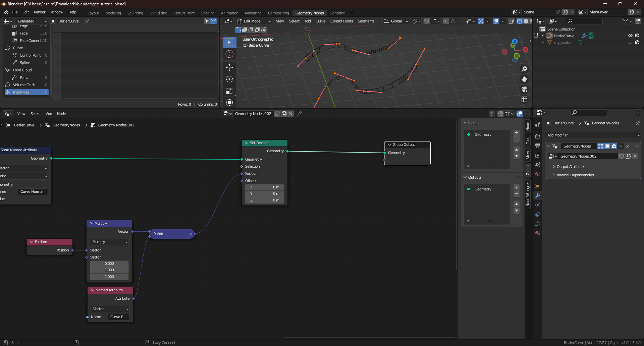Open the Edit Mode dropdown
The width and height of the screenshot is (644, 346).
(254, 21)
